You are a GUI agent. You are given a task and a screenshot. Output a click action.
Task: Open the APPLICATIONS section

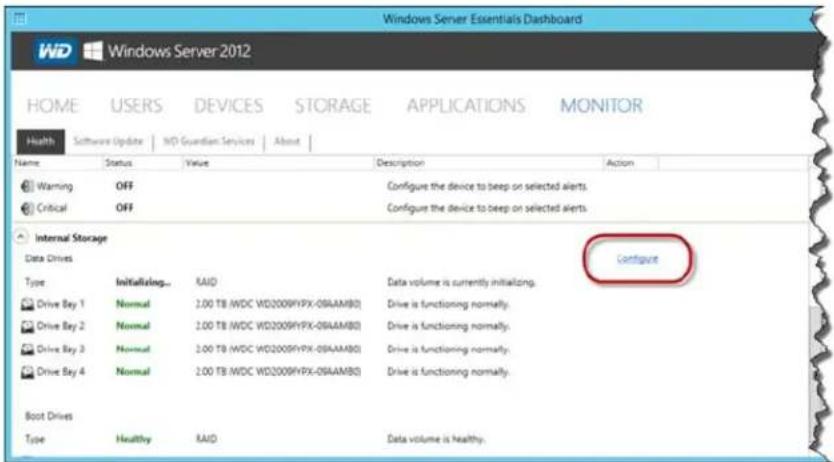466,105
